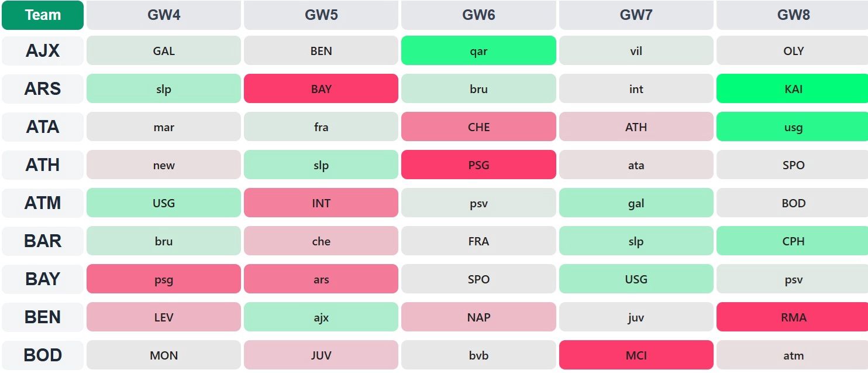Open the GW7 column header
This screenshot has height=373, width=868.
pos(636,15)
